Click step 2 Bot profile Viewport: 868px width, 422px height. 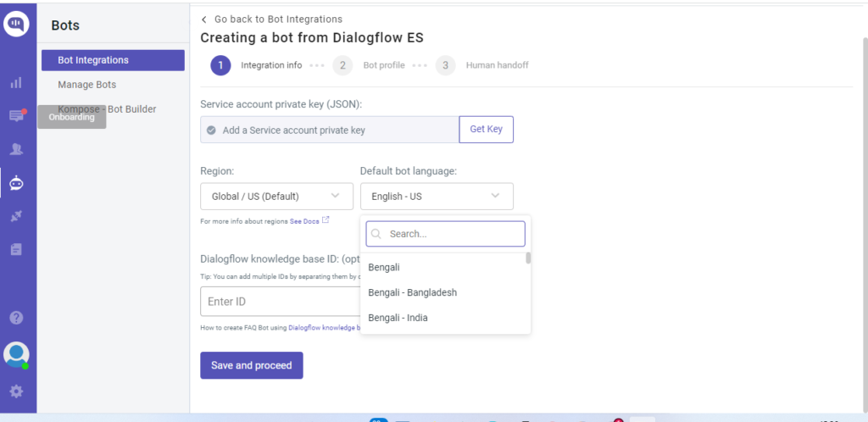369,65
